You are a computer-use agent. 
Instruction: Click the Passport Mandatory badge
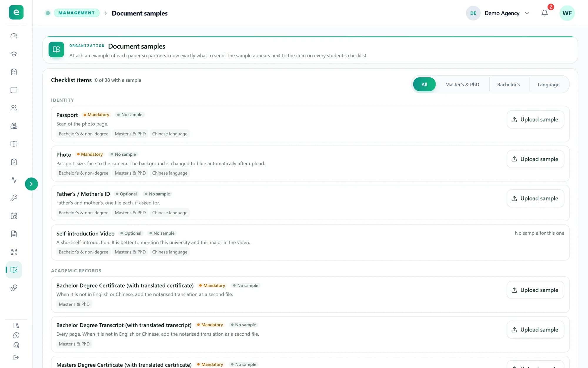coord(96,115)
